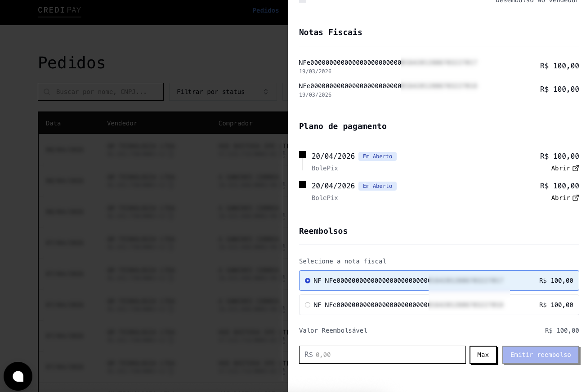Go to the Pedidos navigation item
The width and height of the screenshot is (586, 392).
click(265, 10)
